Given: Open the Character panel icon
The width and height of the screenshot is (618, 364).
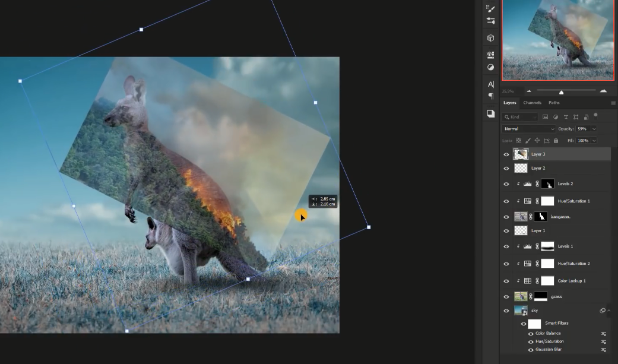Looking at the screenshot, I should click(490, 84).
